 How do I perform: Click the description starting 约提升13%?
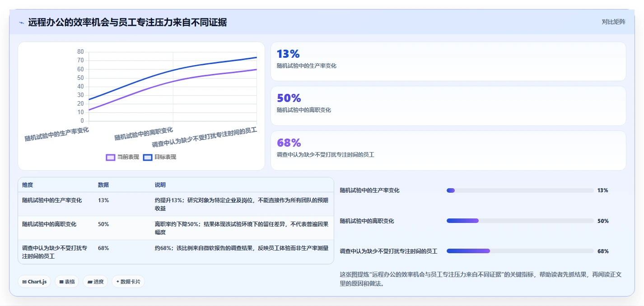[242, 204]
